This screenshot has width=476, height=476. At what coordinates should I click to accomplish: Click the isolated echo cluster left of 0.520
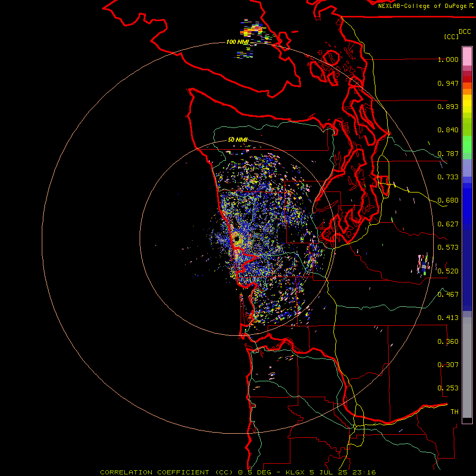click(424, 265)
